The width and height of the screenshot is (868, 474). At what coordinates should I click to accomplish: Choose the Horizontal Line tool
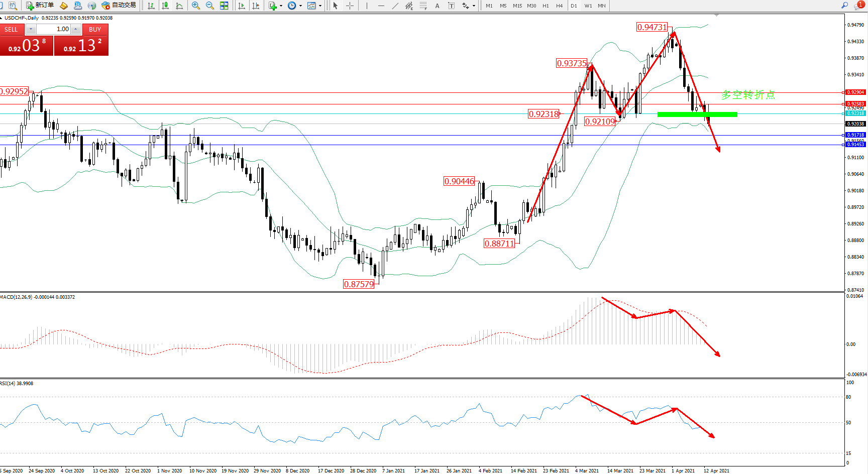381,6
